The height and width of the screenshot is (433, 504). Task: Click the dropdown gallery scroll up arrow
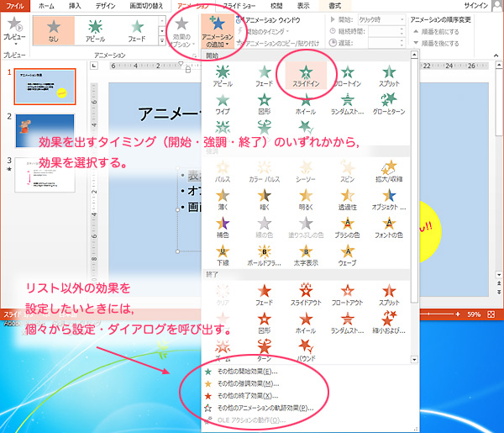click(414, 55)
